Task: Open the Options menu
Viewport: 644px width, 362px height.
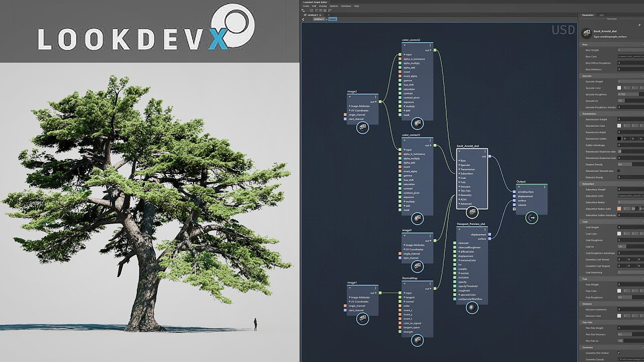Action: tap(334, 6)
